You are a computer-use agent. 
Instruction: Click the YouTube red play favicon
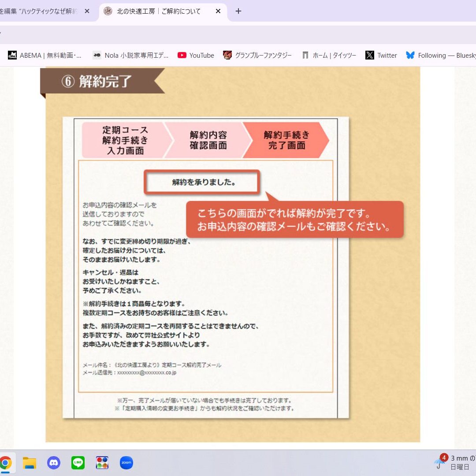(x=182, y=55)
